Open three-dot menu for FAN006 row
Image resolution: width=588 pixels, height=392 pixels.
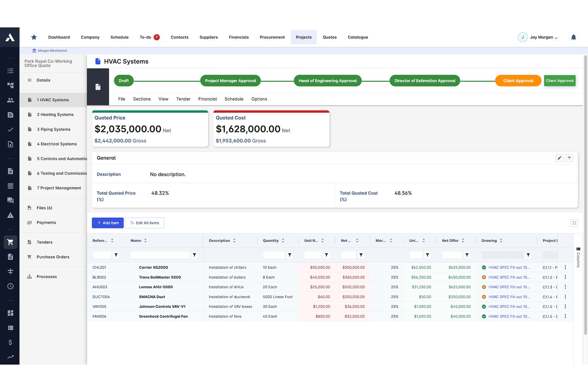pyautogui.click(x=565, y=316)
